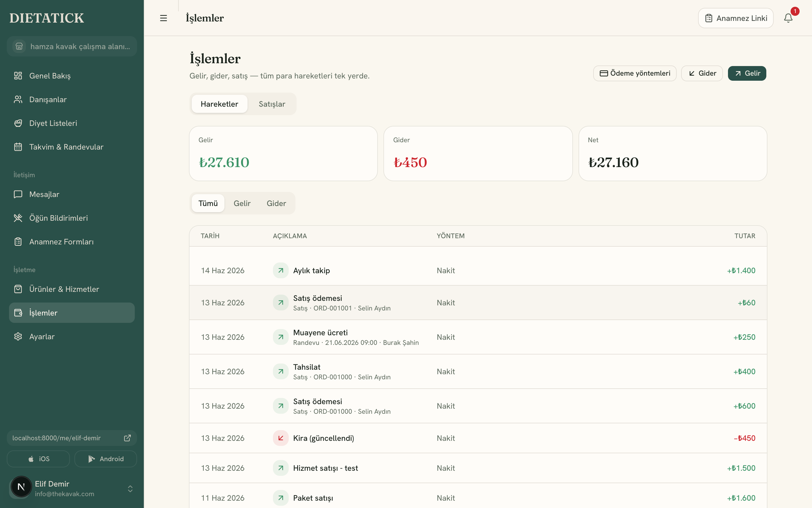812x508 pixels.
Task: Click the DIETATICK logo
Action: pyautogui.click(x=47, y=18)
